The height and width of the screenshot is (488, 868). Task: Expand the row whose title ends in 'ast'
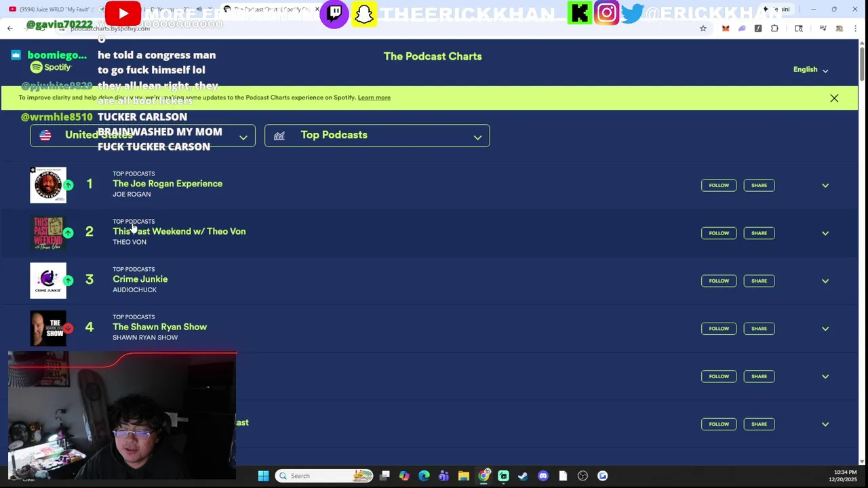tap(825, 424)
